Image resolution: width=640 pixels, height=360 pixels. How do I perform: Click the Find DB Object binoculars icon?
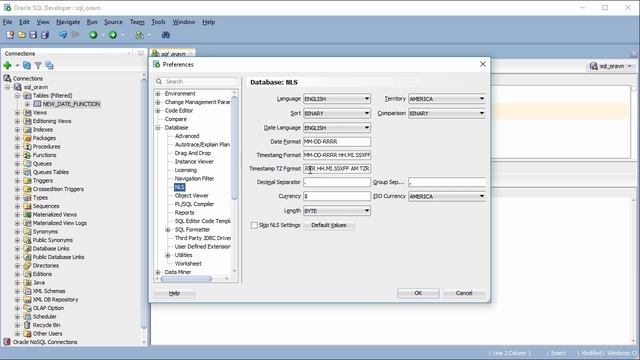166,35
